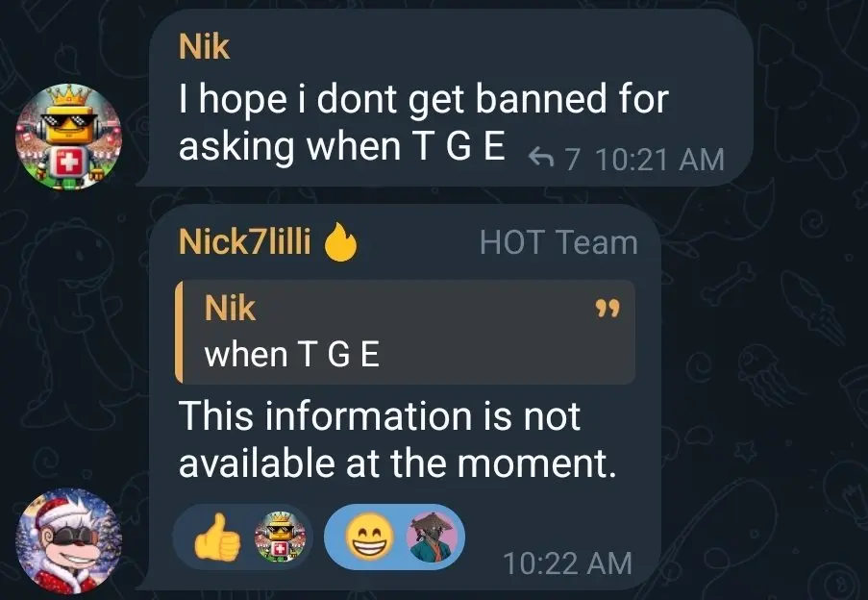Viewport: 868px width, 600px height.
Task: Toggle the thumbs up reaction
Action: (243, 537)
